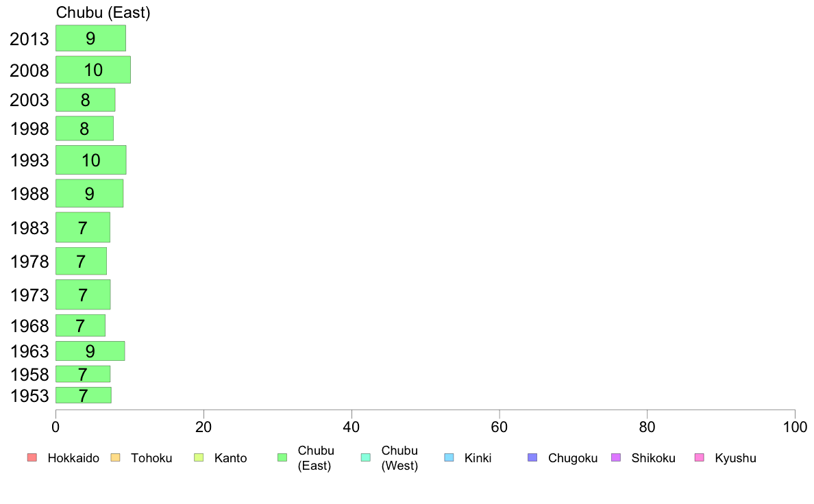Select the 1993 bar showing 10
The height and width of the screenshot is (504, 814).
click(91, 160)
